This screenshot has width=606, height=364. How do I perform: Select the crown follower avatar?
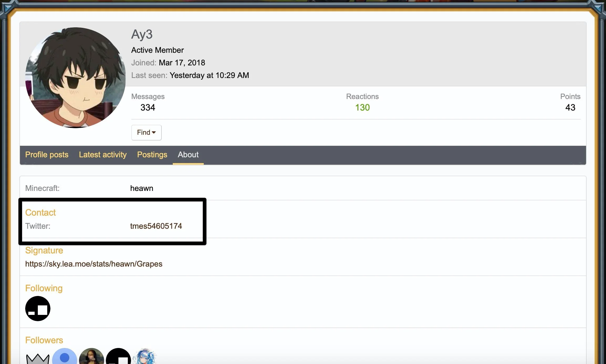38,356
